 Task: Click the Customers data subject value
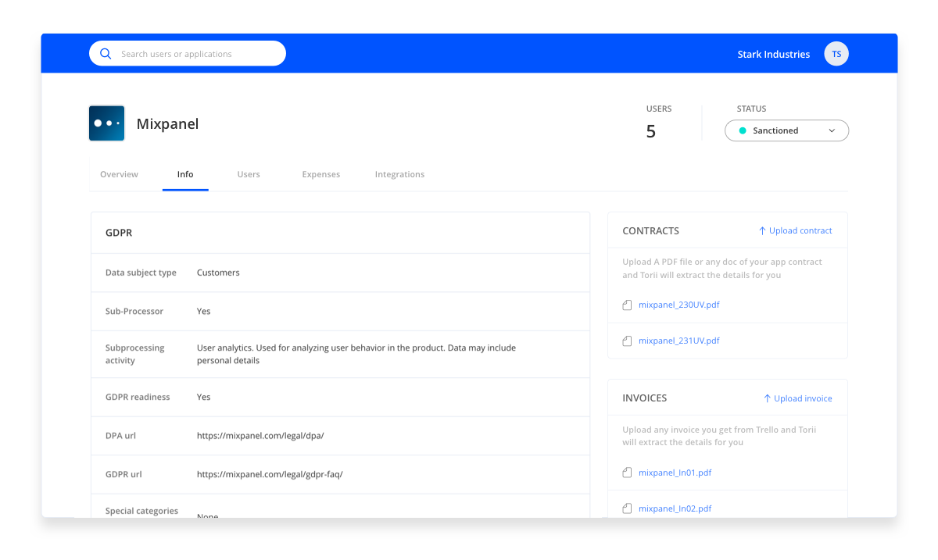[218, 273]
